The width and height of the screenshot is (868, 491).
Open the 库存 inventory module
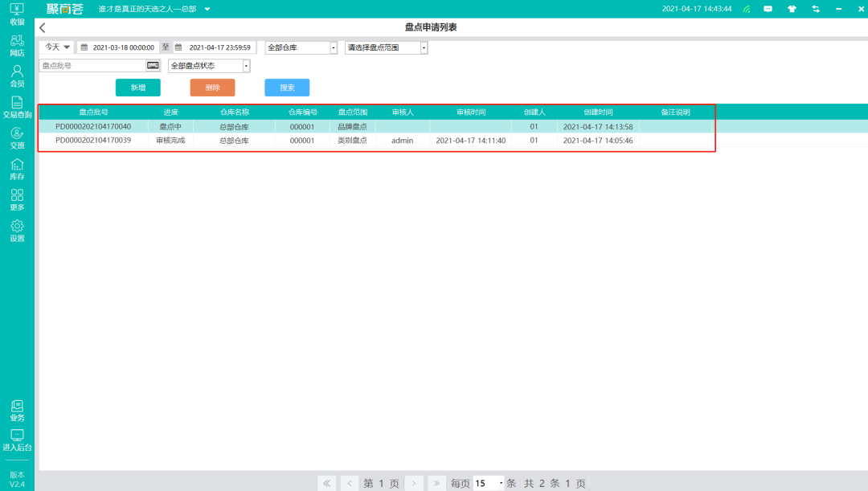coord(17,169)
